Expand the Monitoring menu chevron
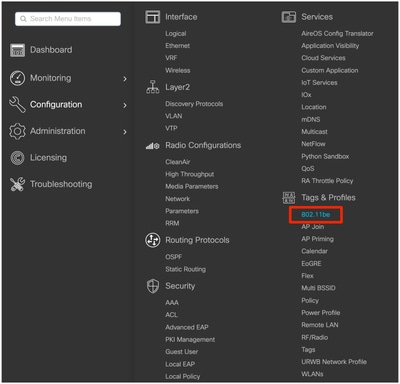The height and width of the screenshot is (384, 400). [125, 79]
